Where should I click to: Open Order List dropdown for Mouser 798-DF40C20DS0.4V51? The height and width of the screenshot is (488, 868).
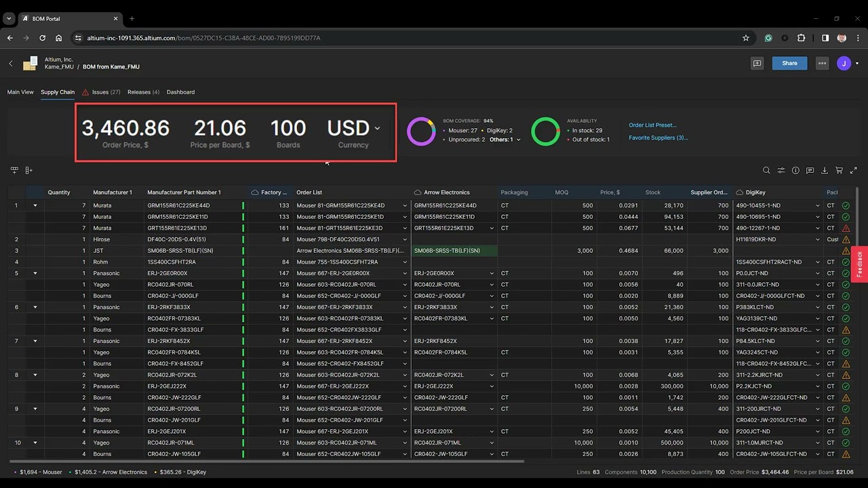pyautogui.click(x=405, y=239)
